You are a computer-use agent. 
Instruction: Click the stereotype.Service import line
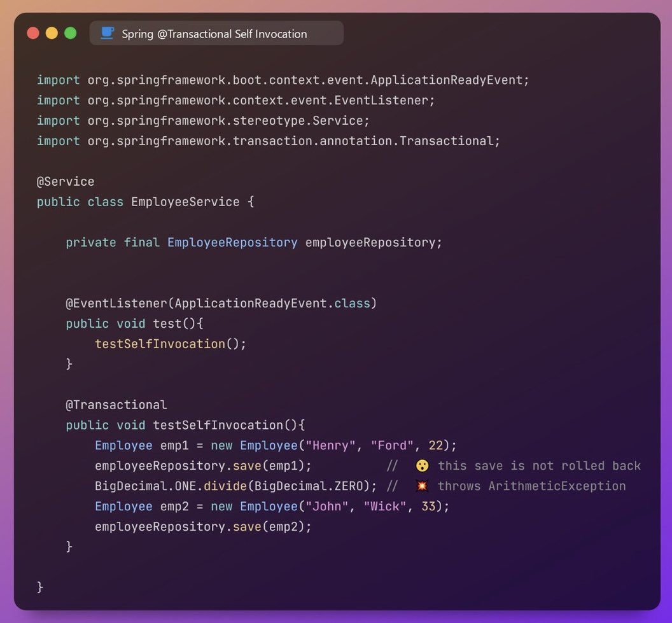(x=203, y=121)
